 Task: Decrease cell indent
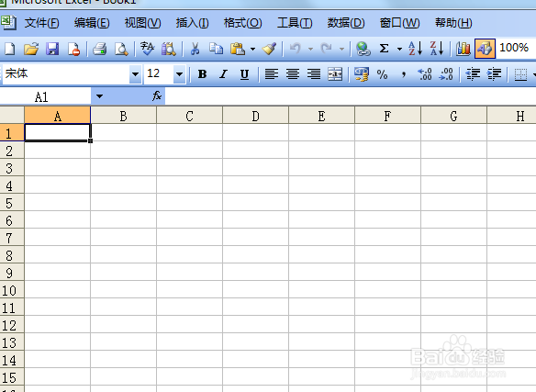473,73
